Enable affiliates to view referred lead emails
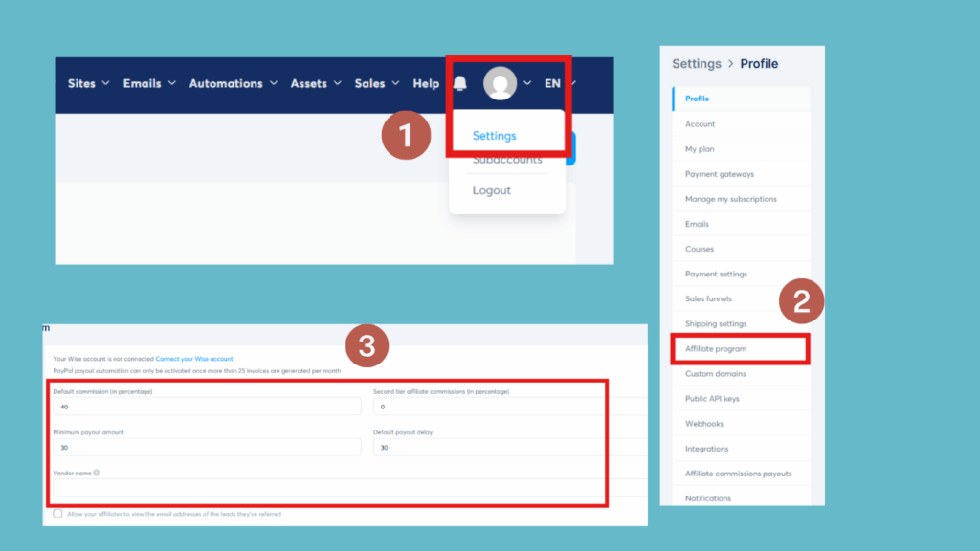Screen dimensions: 980x551 click(x=57, y=515)
